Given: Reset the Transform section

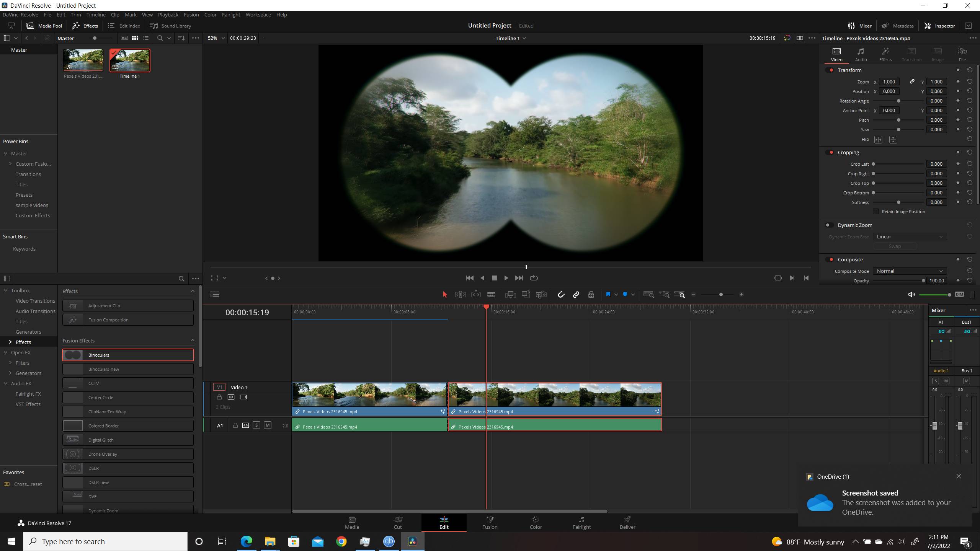Looking at the screenshot, I should pyautogui.click(x=969, y=70).
